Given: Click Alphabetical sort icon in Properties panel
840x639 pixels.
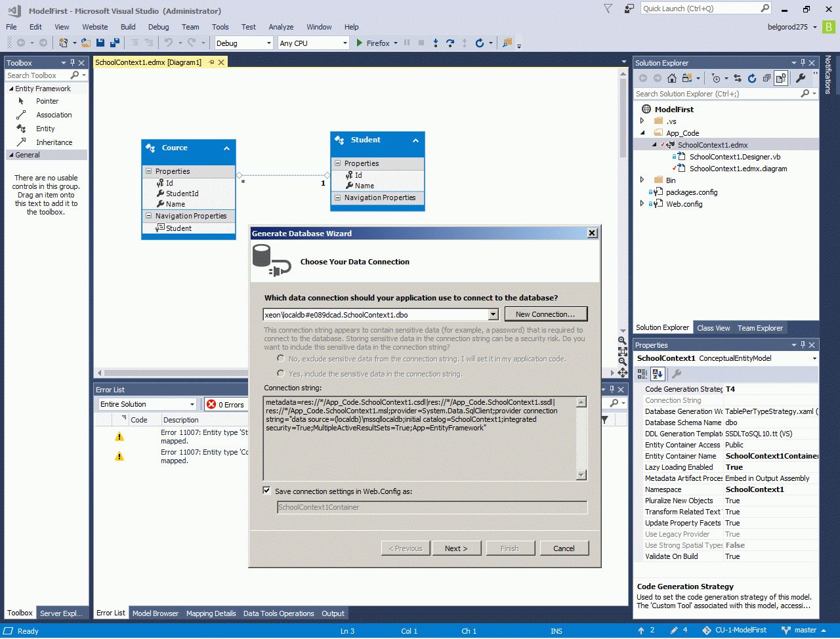Looking at the screenshot, I should pyautogui.click(x=658, y=374).
